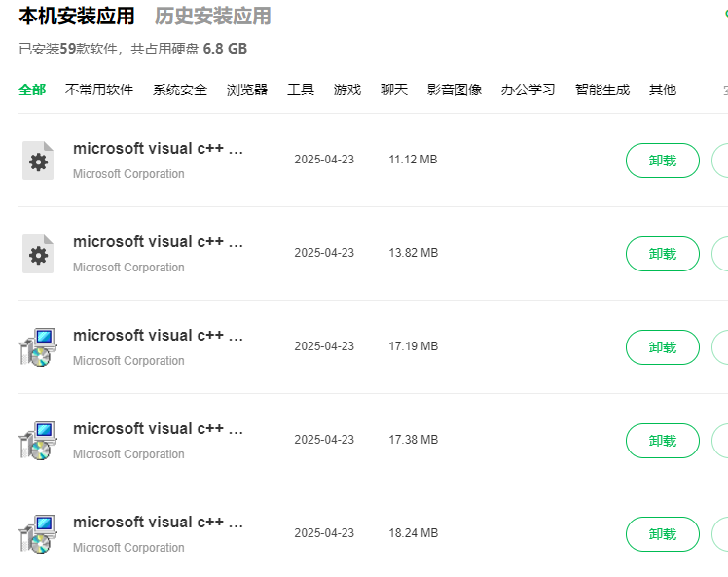Viewport: 728px width, 577px height.
Task: Click installer icon of 18.24 MB app
Action: coord(38,534)
